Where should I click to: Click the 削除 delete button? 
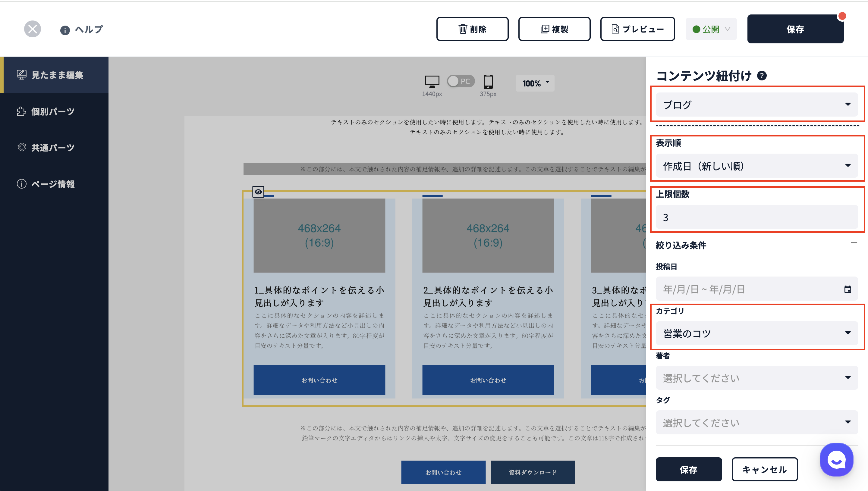pyautogui.click(x=472, y=29)
